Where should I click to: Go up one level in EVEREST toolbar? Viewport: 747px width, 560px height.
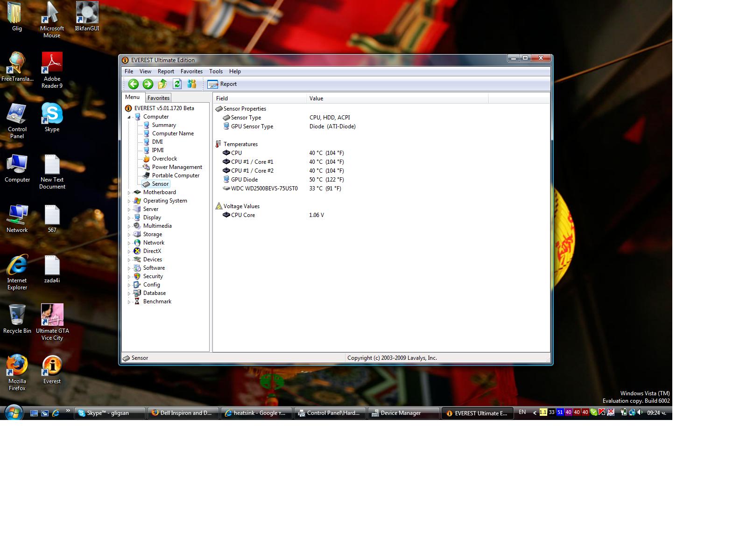pyautogui.click(x=162, y=84)
